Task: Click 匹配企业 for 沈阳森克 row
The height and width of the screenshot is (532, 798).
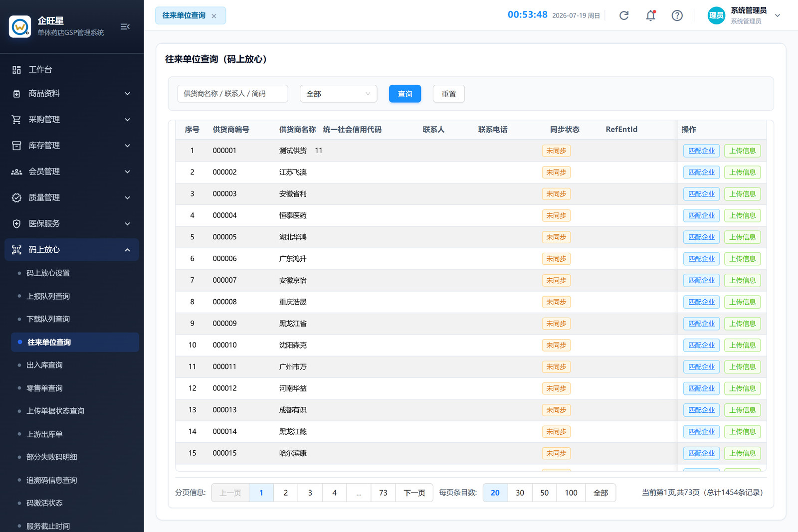Action: pos(701,345)
